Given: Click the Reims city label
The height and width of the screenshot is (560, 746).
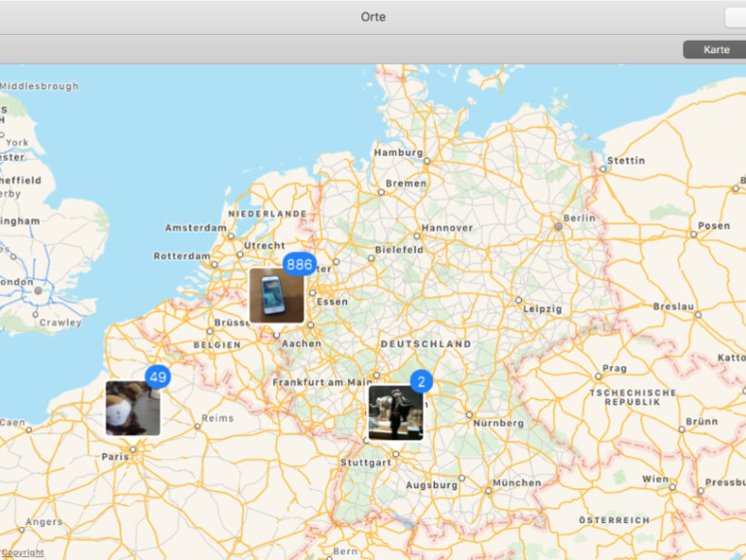Looking at the screenshot, I should coord(217,418).
